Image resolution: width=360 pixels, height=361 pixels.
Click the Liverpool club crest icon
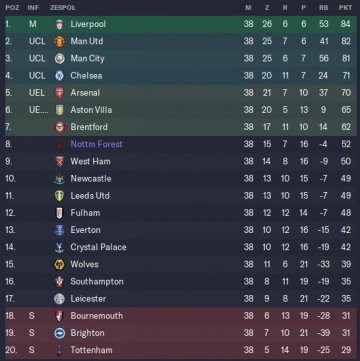[59, 24]
